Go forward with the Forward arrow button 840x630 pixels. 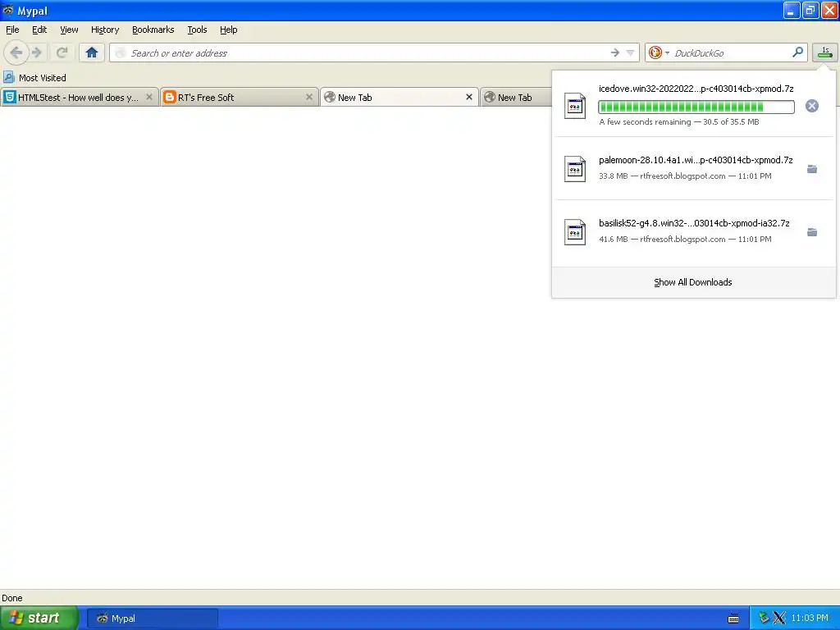36,52
